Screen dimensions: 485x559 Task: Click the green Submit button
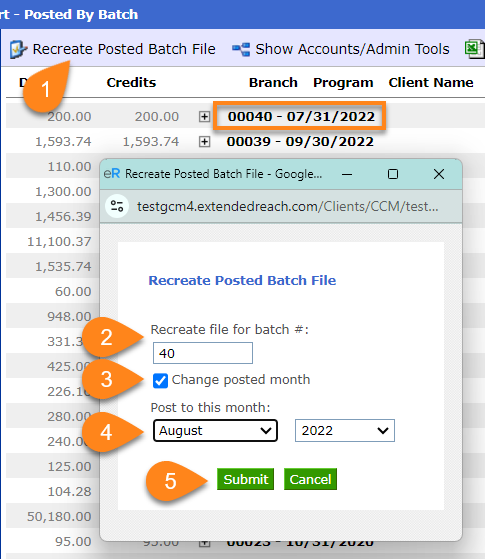point(245,479)
